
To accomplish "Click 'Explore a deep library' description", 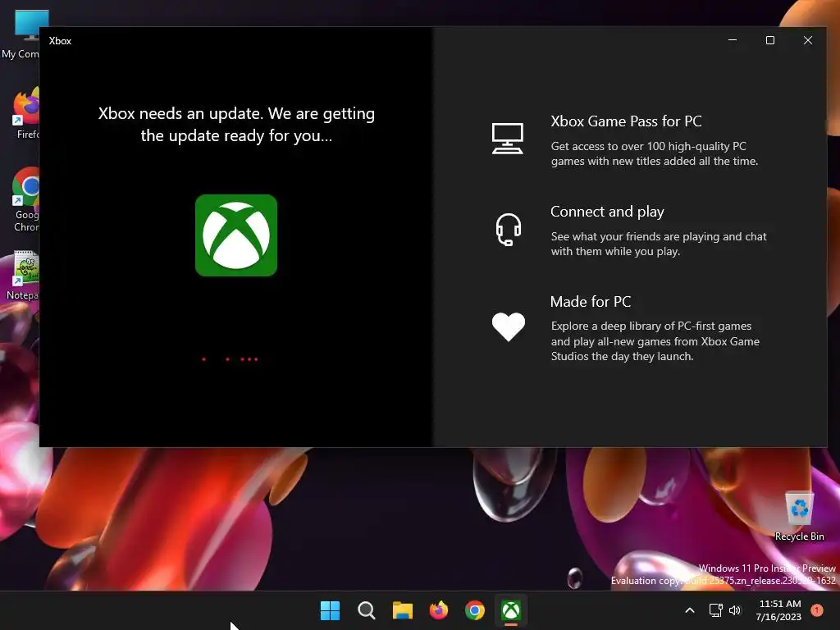I will click(x=655, y=341).
